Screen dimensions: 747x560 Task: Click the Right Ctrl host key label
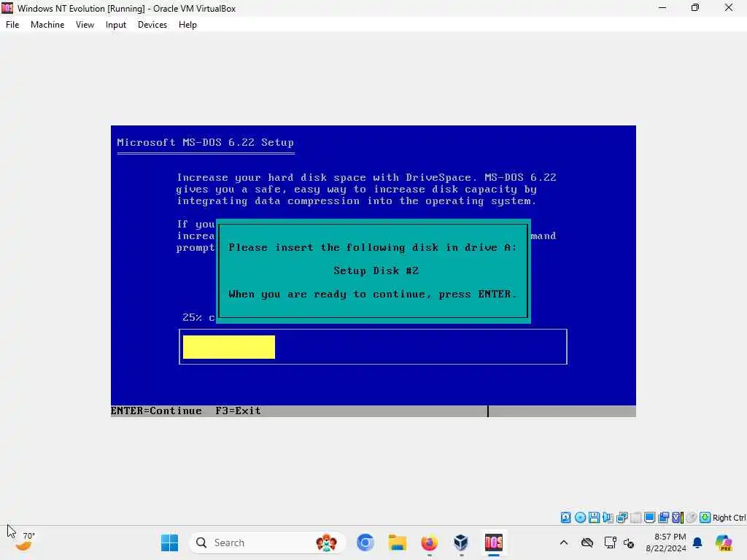[x=729, y=518]
